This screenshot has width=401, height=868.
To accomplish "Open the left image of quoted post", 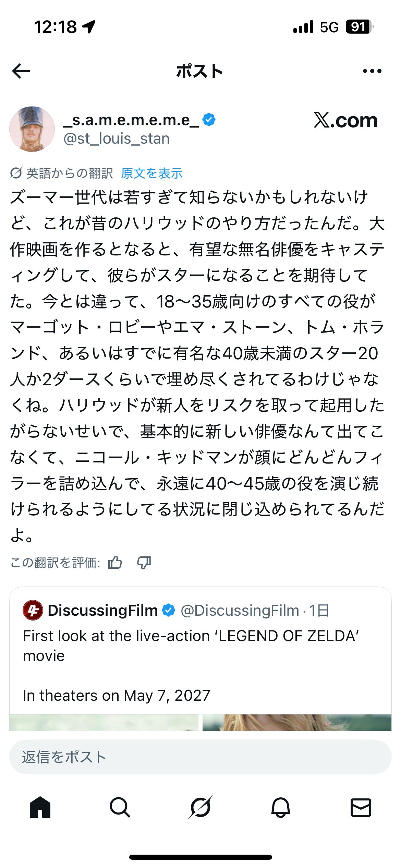I will click(x=104, y=722).
